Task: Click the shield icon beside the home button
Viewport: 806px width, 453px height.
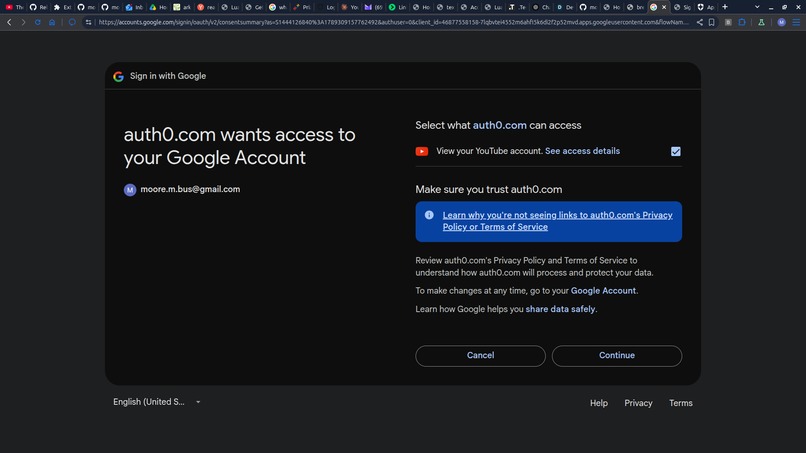Action: point(72,22)
